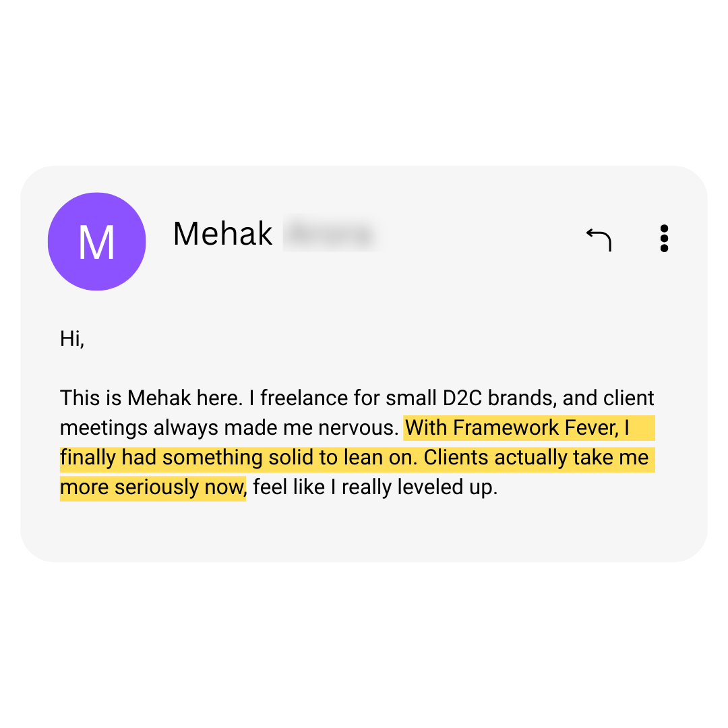Click the phrase "feel like I really"
The height and width of the screenshot is (728, 728).
323,487
